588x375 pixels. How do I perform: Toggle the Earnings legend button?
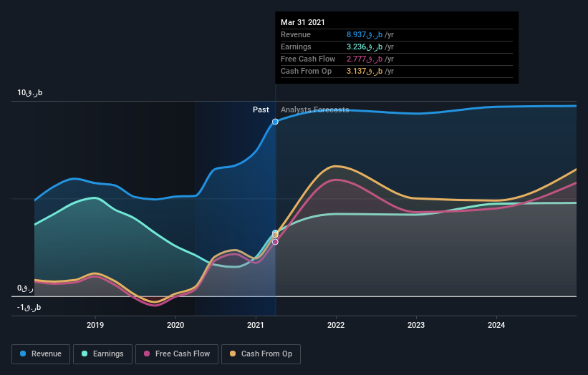click(102, 354)
